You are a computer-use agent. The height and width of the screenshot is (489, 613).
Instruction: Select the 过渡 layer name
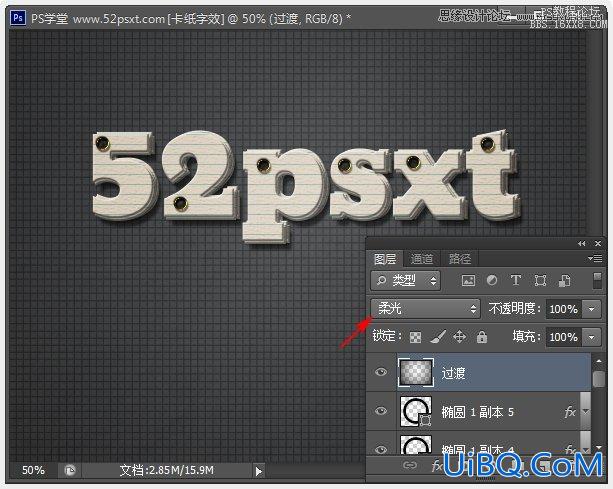pyautogui.click(x=453, y=373)
